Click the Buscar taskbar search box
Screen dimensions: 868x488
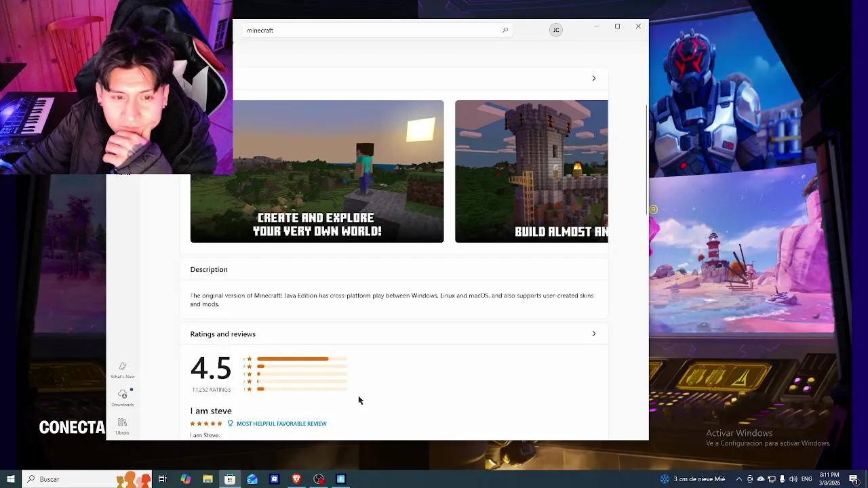[x=87, y=479]
